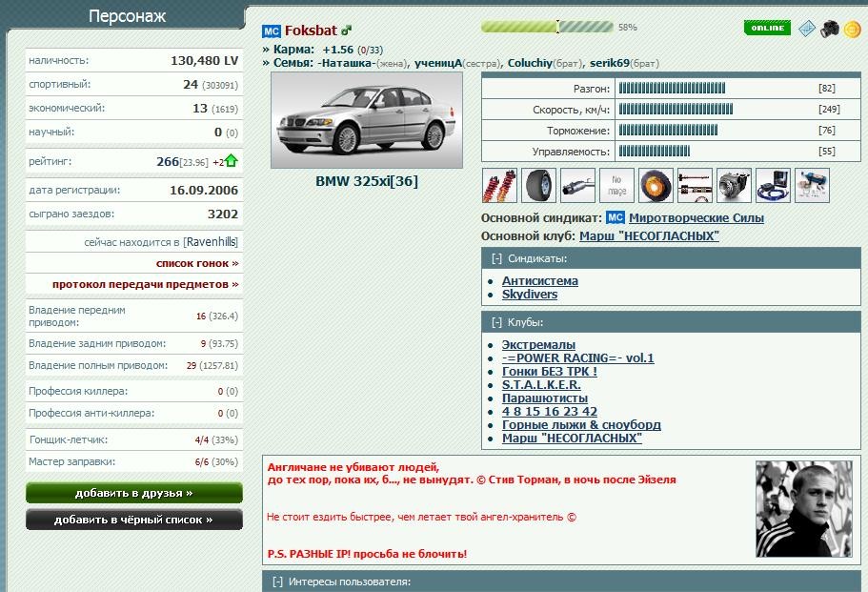Open main club Марш НЕСОГЛАСНЫХ link

pos(649,235)
